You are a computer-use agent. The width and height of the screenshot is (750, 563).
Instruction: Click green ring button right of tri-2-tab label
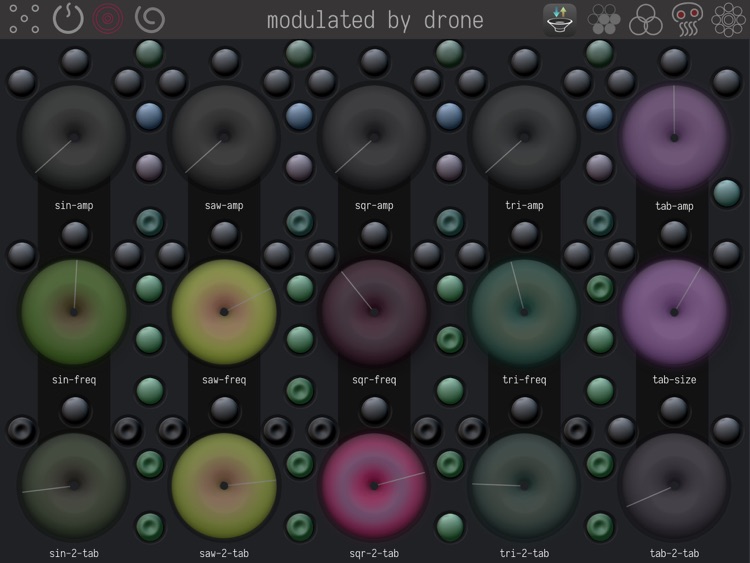600,527
